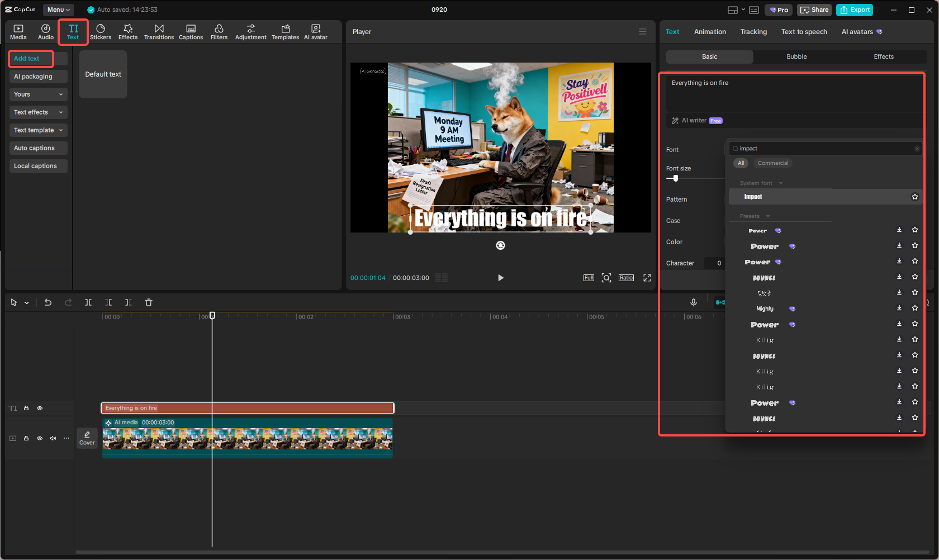Screen dimensions: 939x560
Task: Click the Undo arrow
Action: pos(48,302)
